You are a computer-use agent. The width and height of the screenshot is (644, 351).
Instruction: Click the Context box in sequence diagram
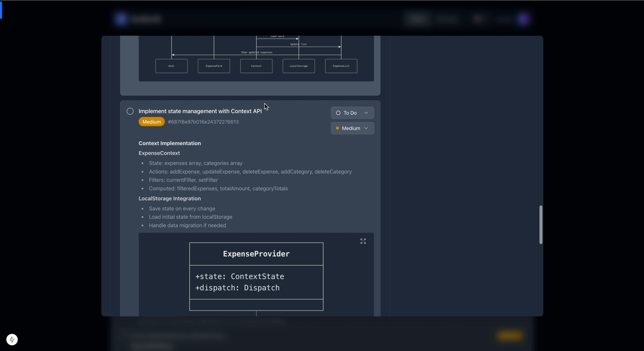[x=256, y=66]
